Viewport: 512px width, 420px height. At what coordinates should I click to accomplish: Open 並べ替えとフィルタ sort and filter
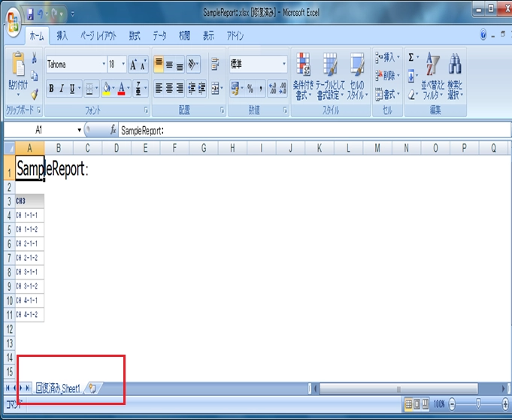[433, 77]
